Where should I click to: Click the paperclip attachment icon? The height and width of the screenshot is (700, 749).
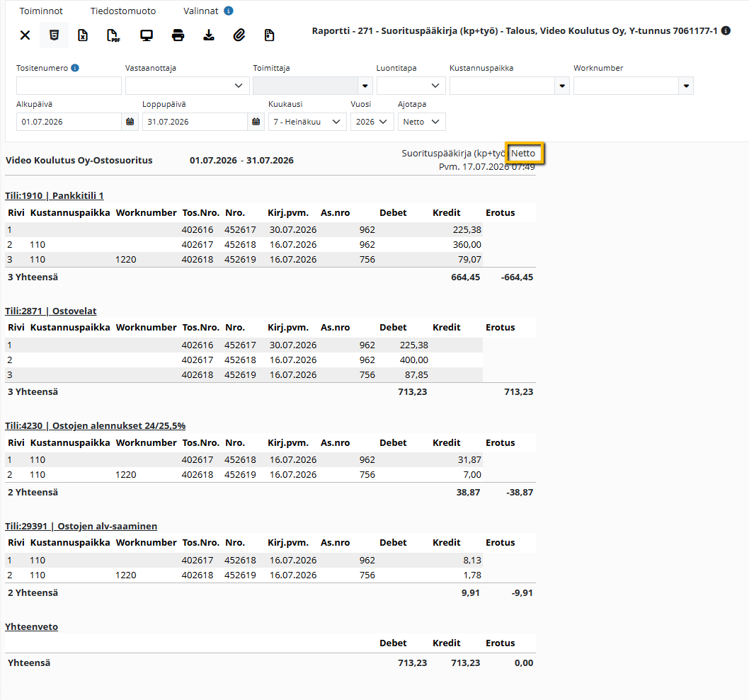click(239, 35)
